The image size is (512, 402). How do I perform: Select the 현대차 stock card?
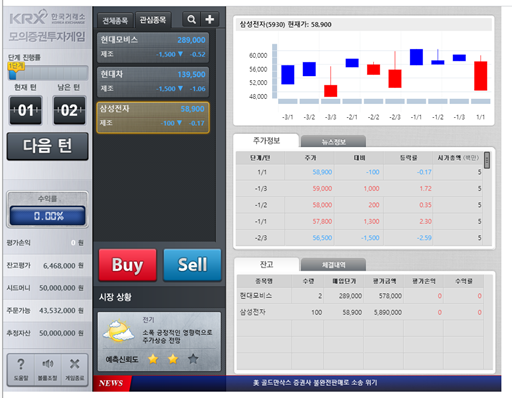[x=153, y=82]
